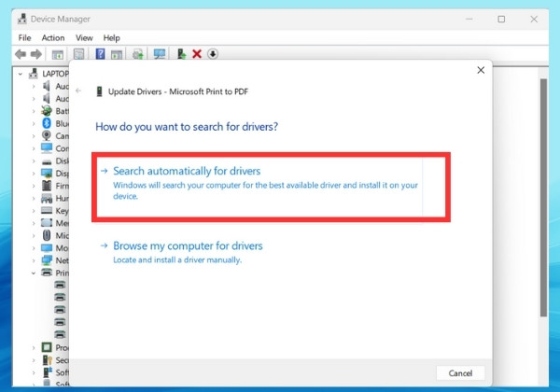The height and width of the screenshot is (392, 560).
Task: Click the Human Interface Devices icon
Action: pos(47,198)
